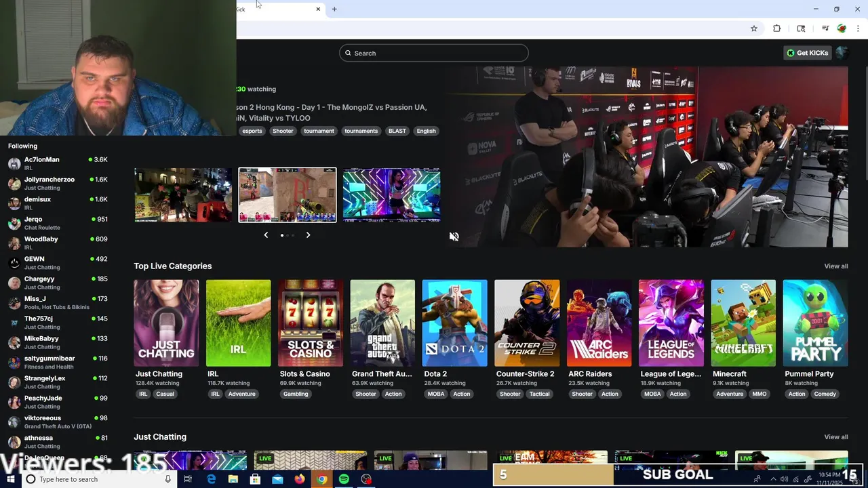Click the English language tag
The height and width of the screenshot is (488, 868).
tap(426, 131)
